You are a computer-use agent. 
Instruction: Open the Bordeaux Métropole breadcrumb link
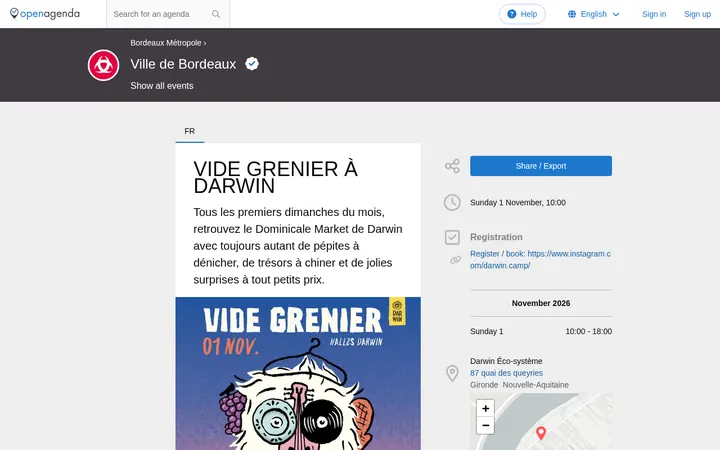(x=166, y=43)
